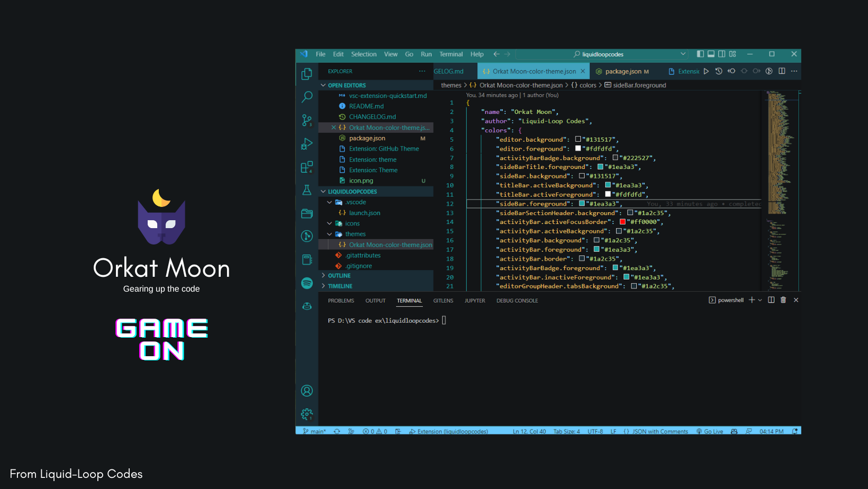
Task: Click errors and warnings count in status bar
Action: [x=375, y=431]
